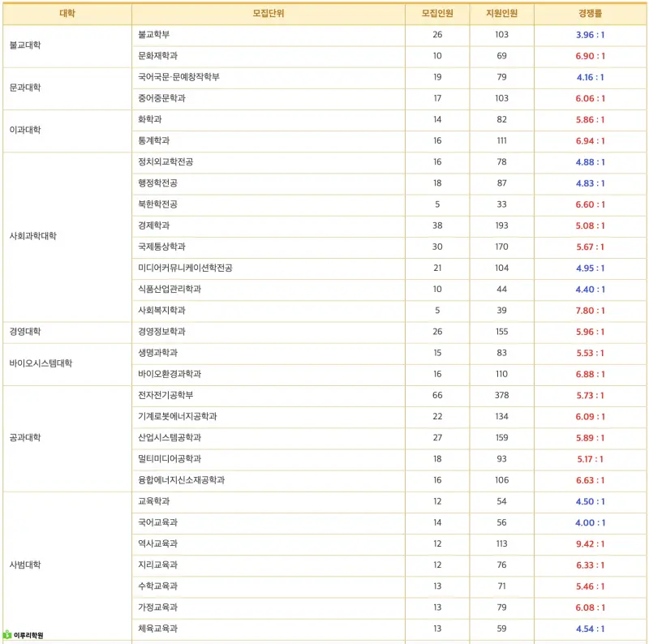The height and width of the screenshot is (644, 649).
Task: Select 미디어커뮤니케이션학전공 in the table
Action: (185, 268)
